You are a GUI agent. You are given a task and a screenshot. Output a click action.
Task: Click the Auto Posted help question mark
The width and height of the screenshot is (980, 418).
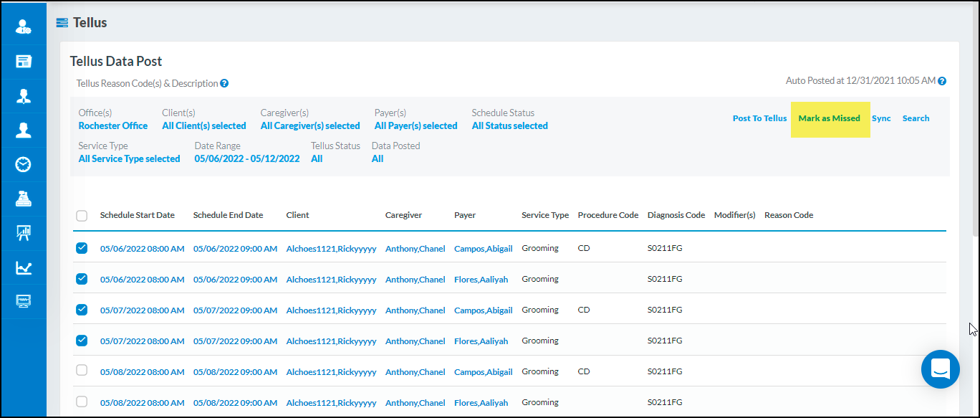[943, 80]
